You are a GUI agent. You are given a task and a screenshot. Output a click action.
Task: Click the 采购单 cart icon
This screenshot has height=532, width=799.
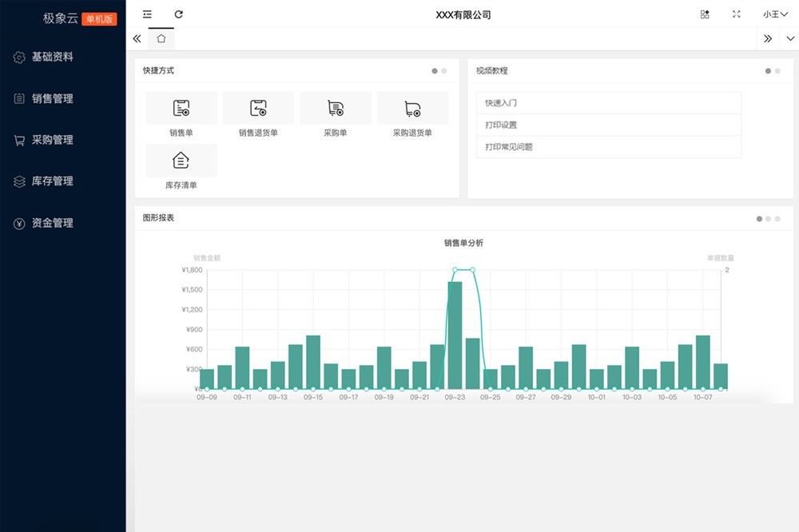point(336,109)
